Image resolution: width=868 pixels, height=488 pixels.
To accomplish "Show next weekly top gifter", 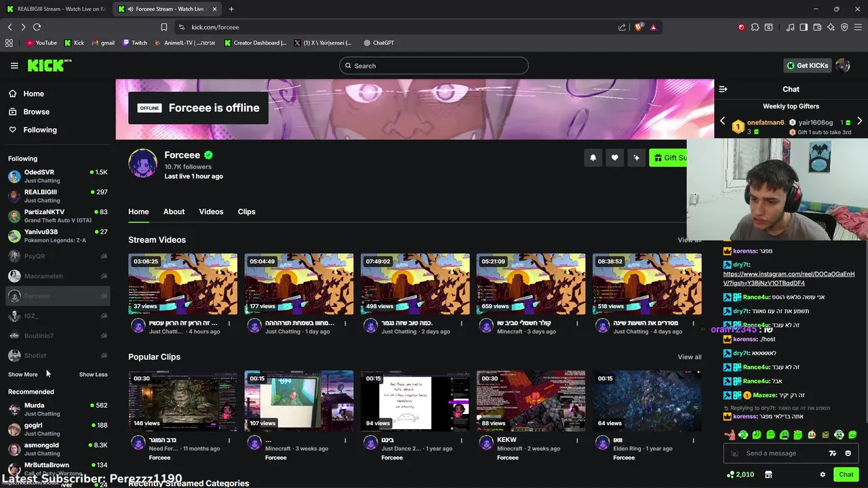I will [x=859, y=121].
